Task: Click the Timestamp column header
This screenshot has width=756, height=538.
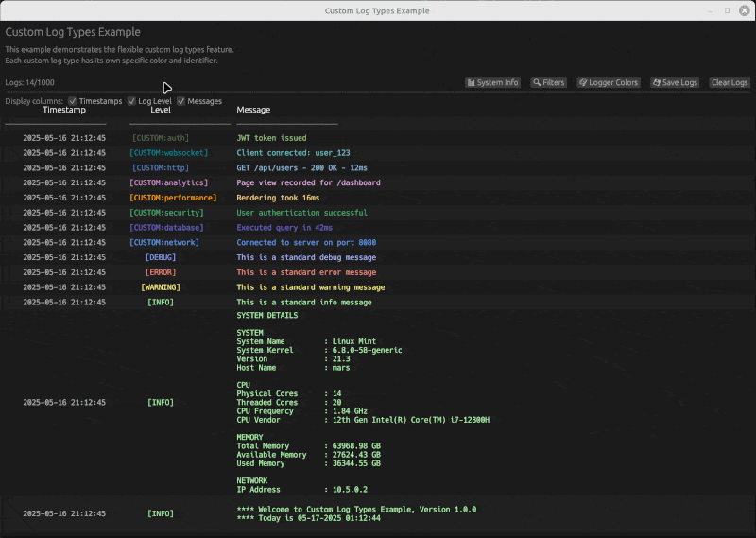Action: click(64, 111)
